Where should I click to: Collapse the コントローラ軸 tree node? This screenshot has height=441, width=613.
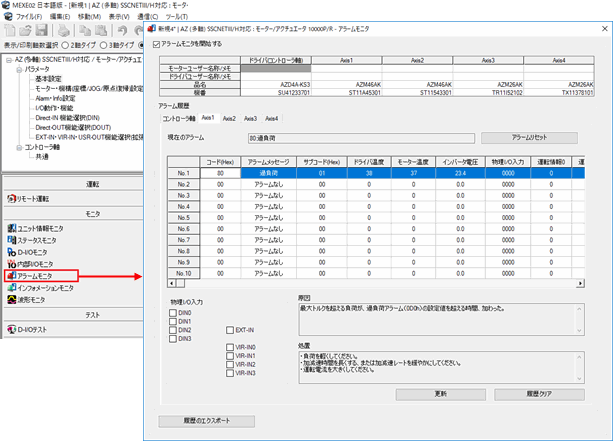20,147
